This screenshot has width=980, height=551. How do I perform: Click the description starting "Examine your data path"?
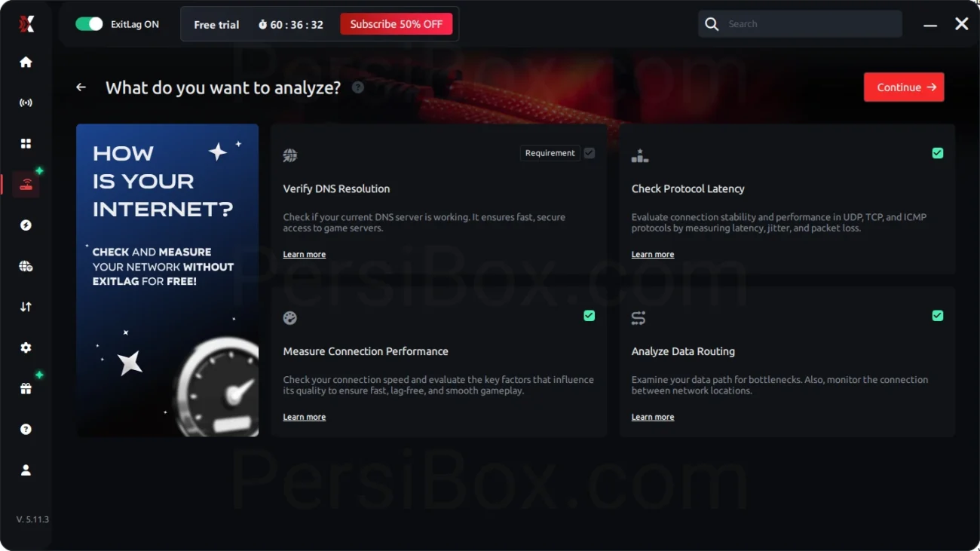[779, 386]
